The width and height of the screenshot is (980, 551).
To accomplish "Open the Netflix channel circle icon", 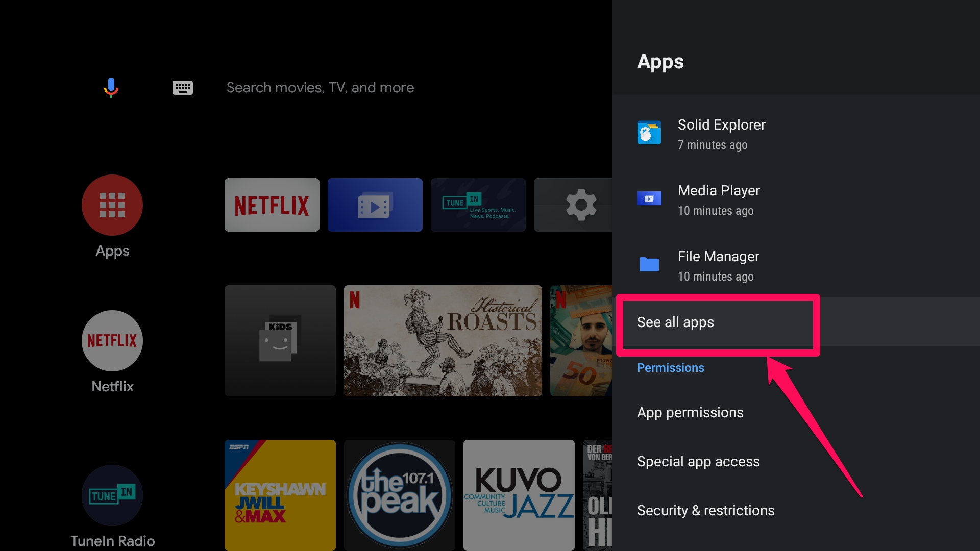I will (x=112, y=341).
